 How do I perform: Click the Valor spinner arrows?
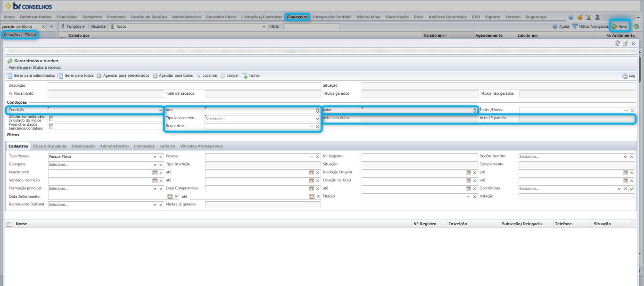tap(475, 110)
